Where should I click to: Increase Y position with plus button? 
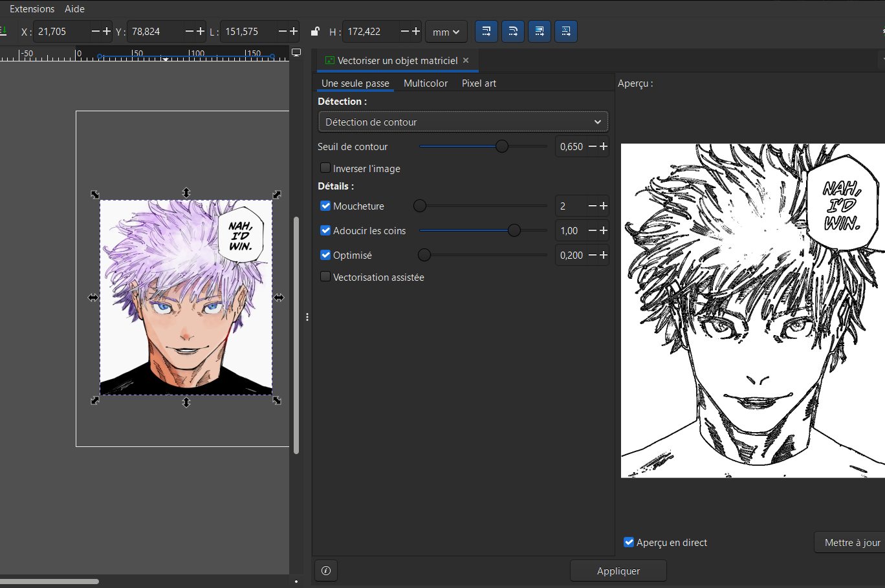[x=201, y=31]
